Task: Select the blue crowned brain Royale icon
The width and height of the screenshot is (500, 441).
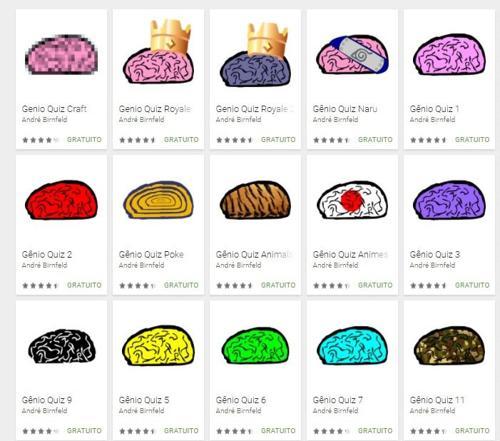Action: pos(255,55)
